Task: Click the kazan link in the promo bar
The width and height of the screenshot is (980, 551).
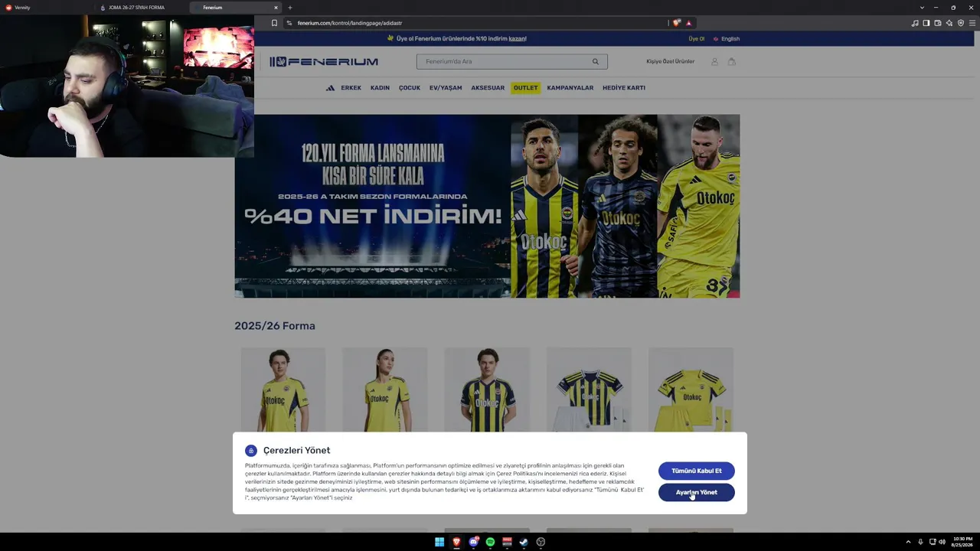Action: tap(518, 39)
